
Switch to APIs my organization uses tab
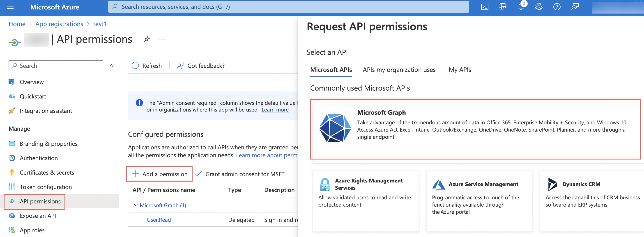399,70
